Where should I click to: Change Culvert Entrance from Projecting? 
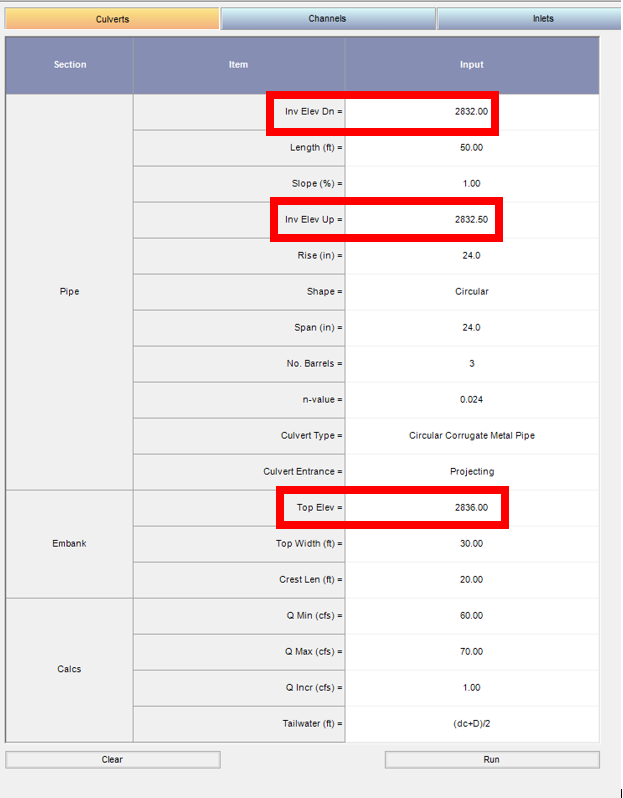tap(471, 472)
